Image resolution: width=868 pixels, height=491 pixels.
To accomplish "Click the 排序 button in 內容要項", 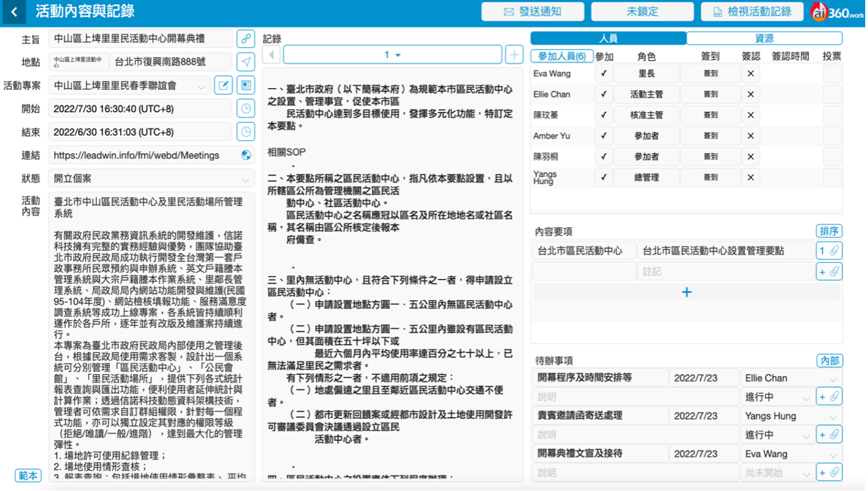I will pos(829,231).
